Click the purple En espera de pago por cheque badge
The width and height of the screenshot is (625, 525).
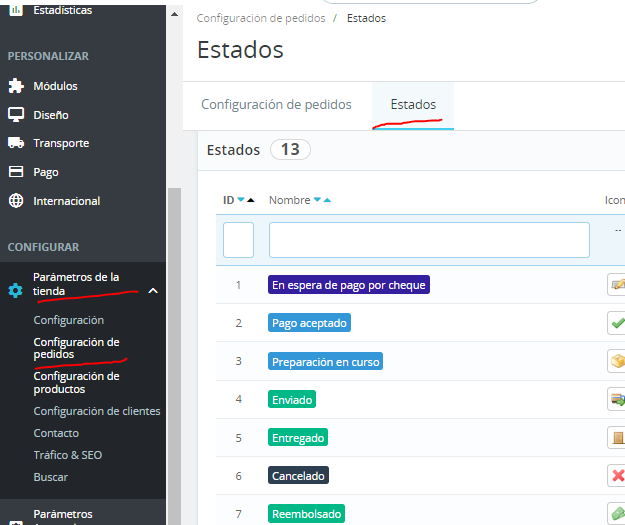coord(349,285)
